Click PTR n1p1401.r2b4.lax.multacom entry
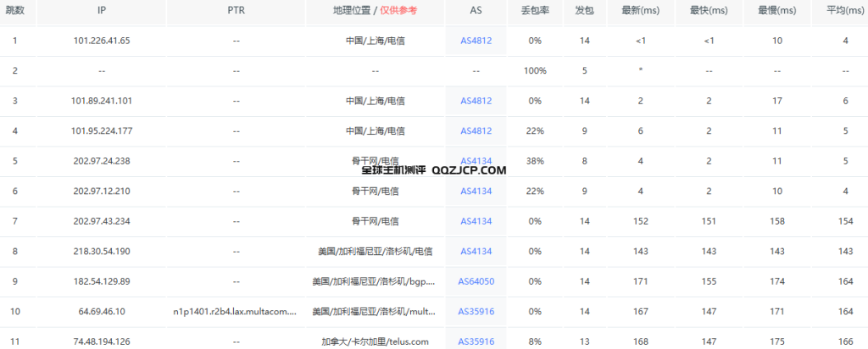 pyautogui.click(x=236, y=312)
